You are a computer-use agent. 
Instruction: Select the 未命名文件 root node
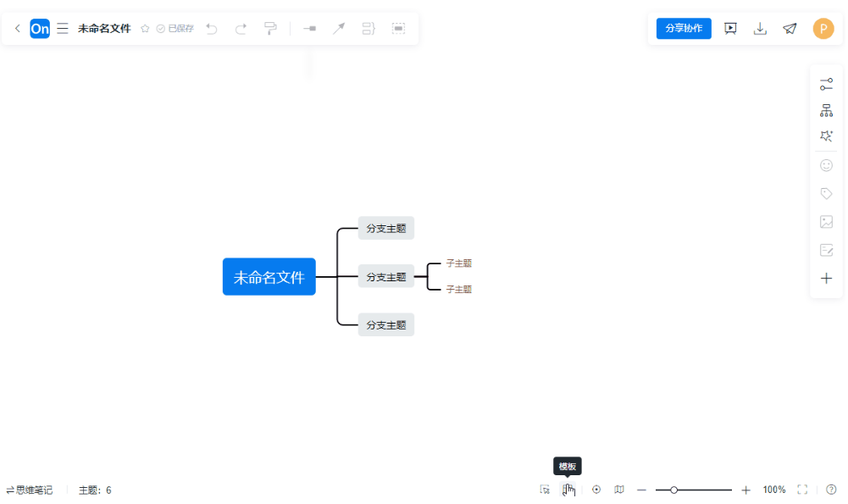coord(269,276)
